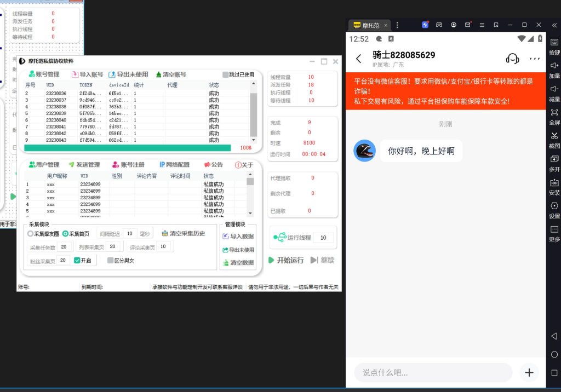Click the 清空账号 clear accounts icon
The height and width of the screenshot is (392, 561).
point(159,73)
